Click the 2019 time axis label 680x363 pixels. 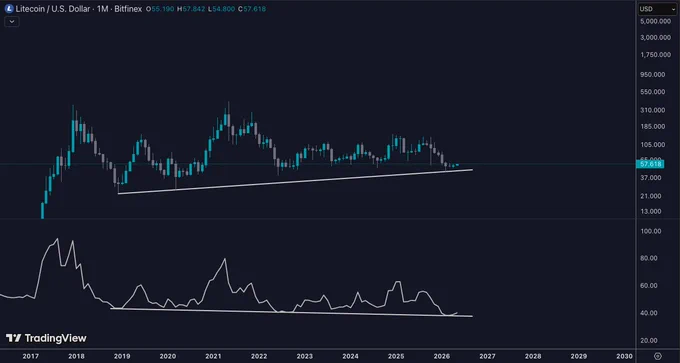click(122, 356)
